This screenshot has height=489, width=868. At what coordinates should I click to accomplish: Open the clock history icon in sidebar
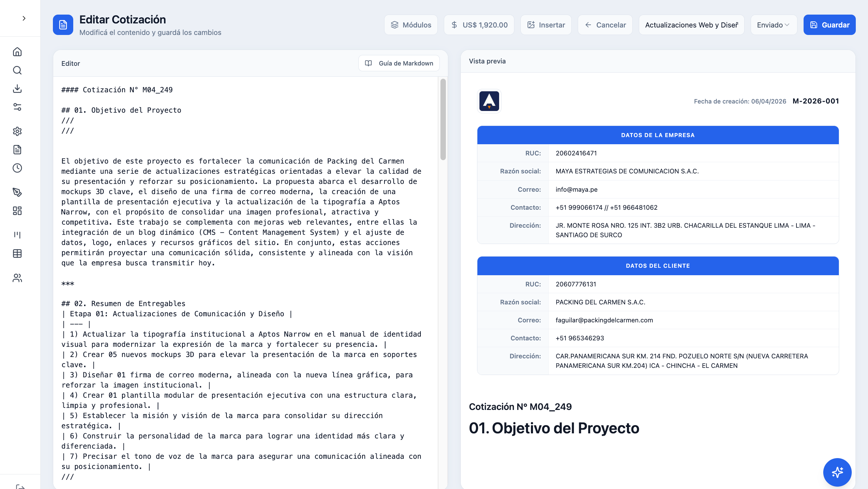[17, 168]
